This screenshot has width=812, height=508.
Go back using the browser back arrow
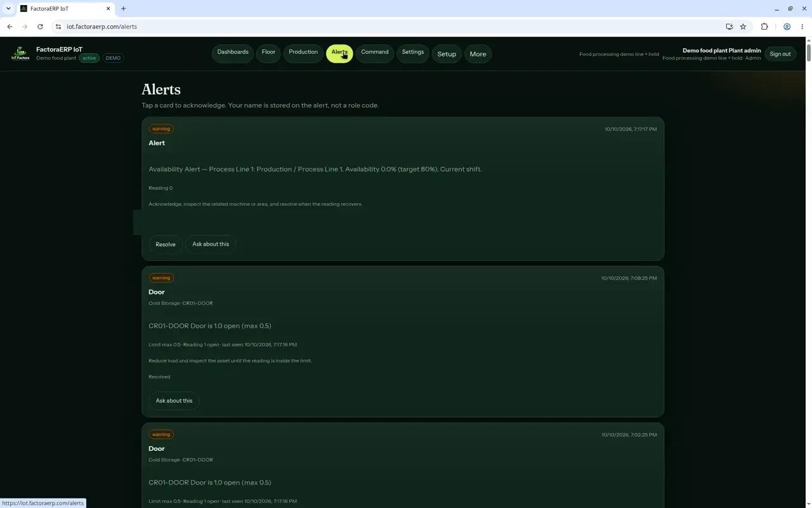[x=10, y=27]
